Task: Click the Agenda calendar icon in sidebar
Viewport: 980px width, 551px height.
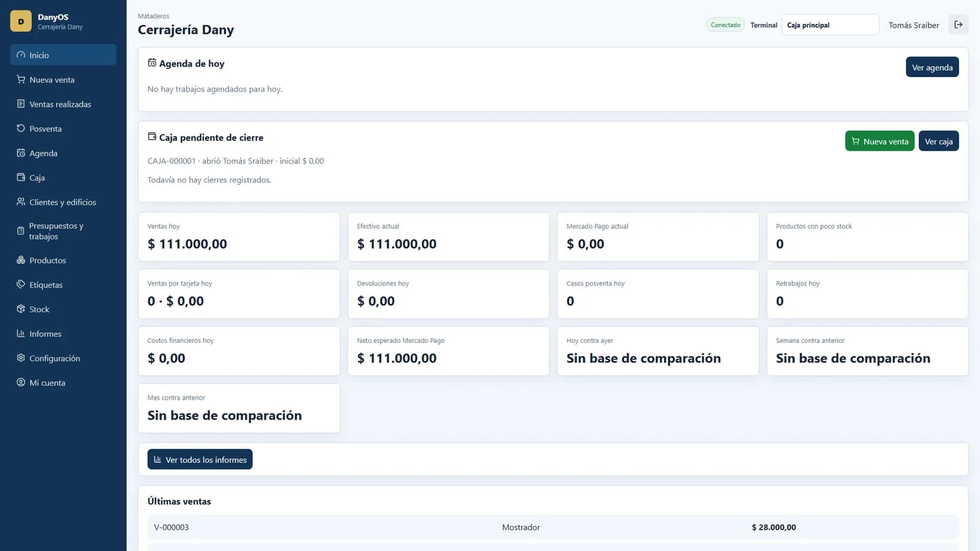Action: [x=21, y=153]
